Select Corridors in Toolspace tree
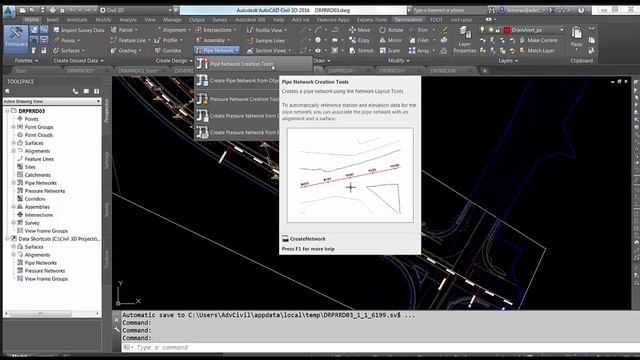The height and width of the screenshot is (360, 640). coord(35,199)
